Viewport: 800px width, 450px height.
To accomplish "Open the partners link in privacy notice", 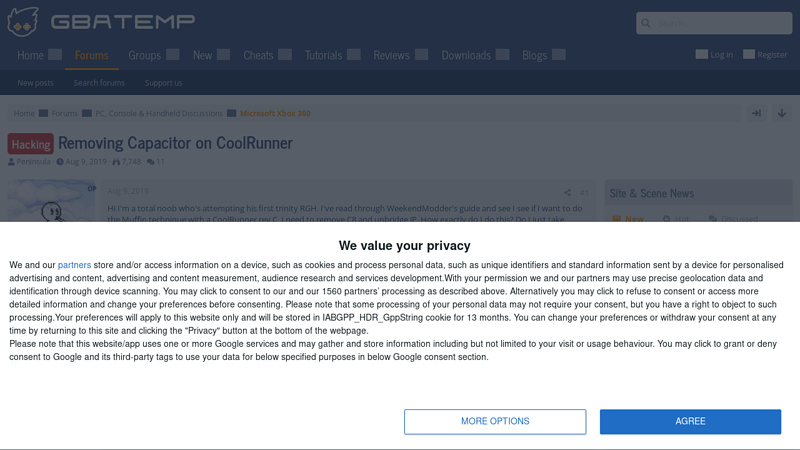I will (x=74, y=265).
